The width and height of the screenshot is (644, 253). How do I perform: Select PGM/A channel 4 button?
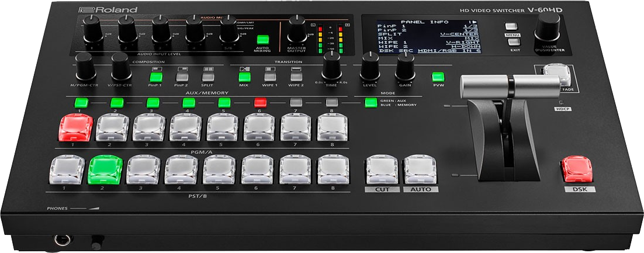pyautogui.click(x=186, y=128)
